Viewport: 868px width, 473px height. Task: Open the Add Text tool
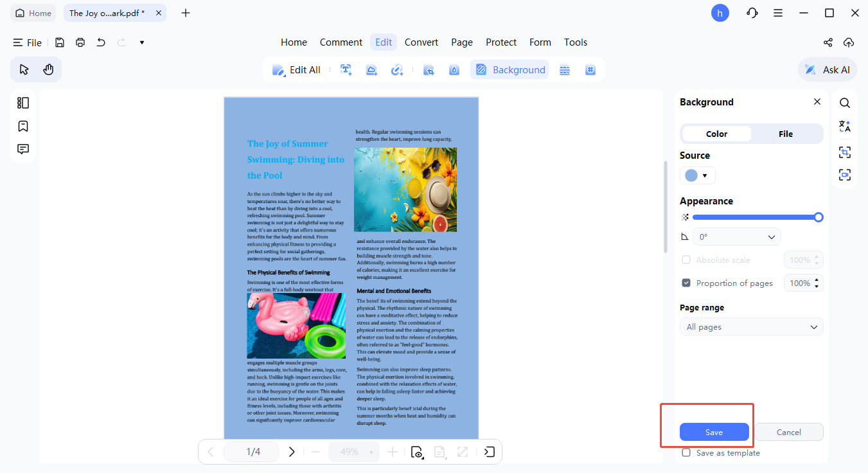coord(346,69)
